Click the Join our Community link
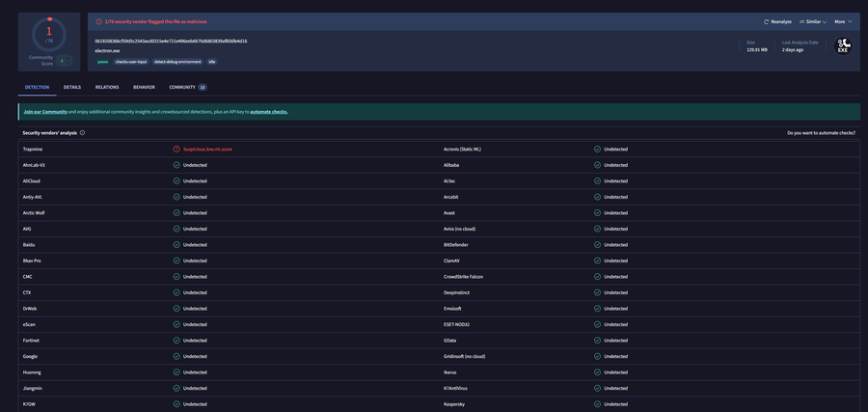This screenshot has width=868, height=412. 45,112
